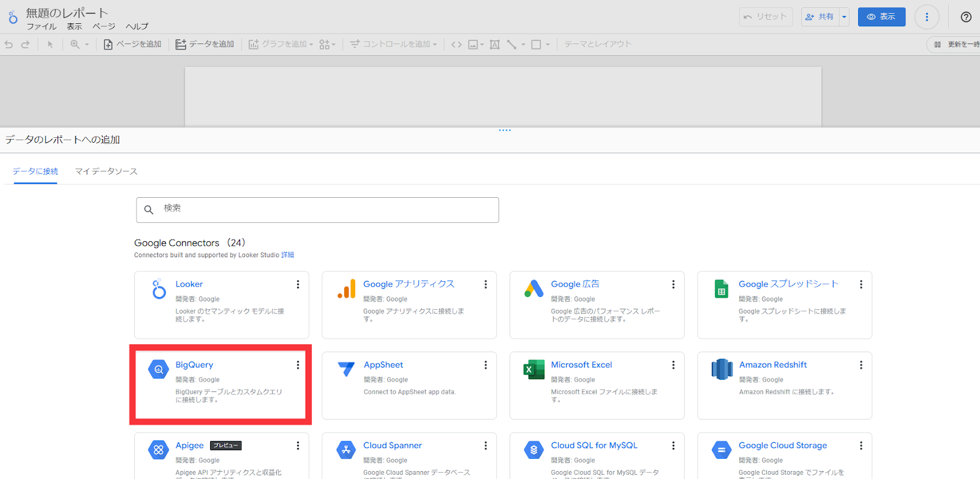
Task: Undo the last action
Action: [x=9, y=44]
